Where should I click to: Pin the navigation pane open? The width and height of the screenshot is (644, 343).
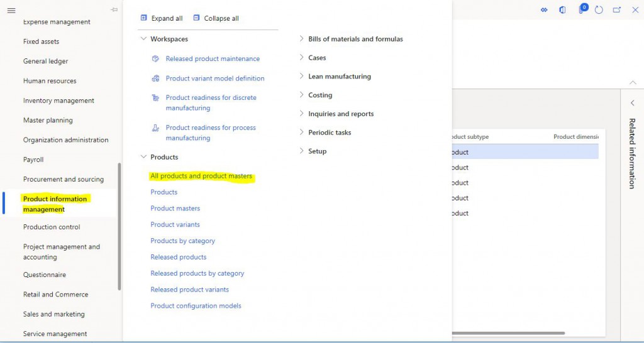point(114,10)
